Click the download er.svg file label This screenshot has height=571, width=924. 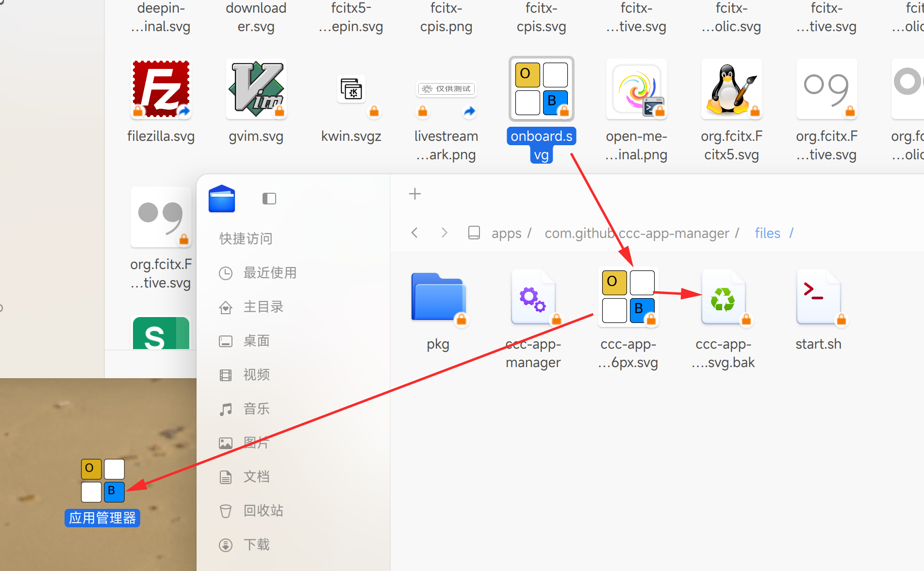click(256, 17)
